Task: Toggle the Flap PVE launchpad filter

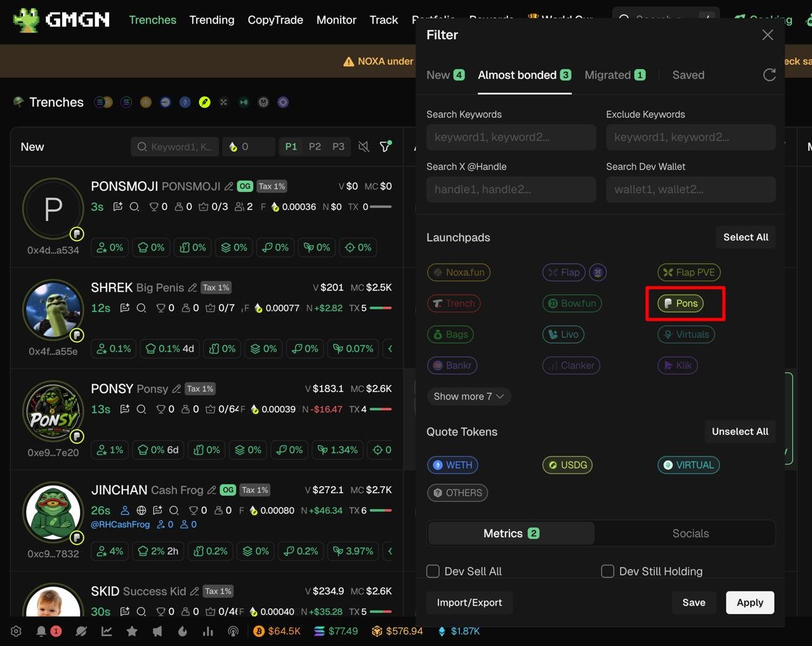Action: tap(689, 273)
